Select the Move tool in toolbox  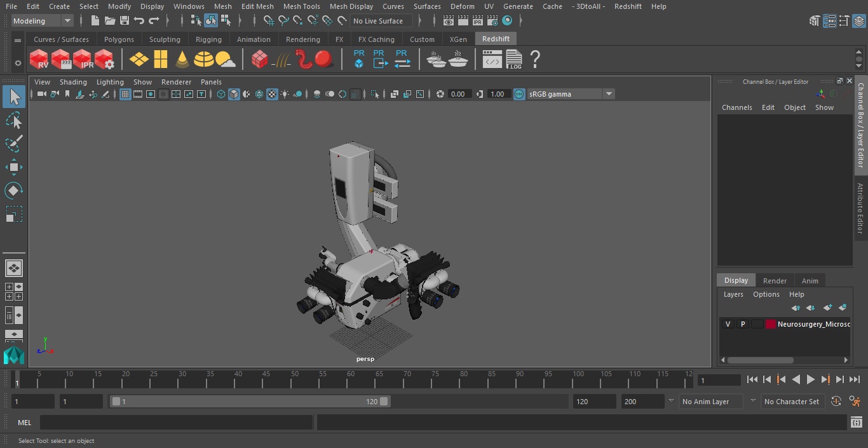point(13,168)
